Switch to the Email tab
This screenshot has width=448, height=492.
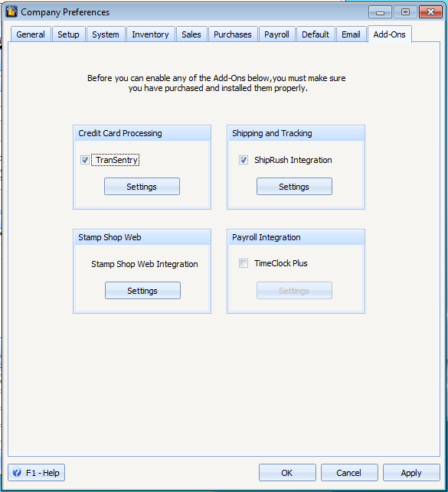point(351,34)
